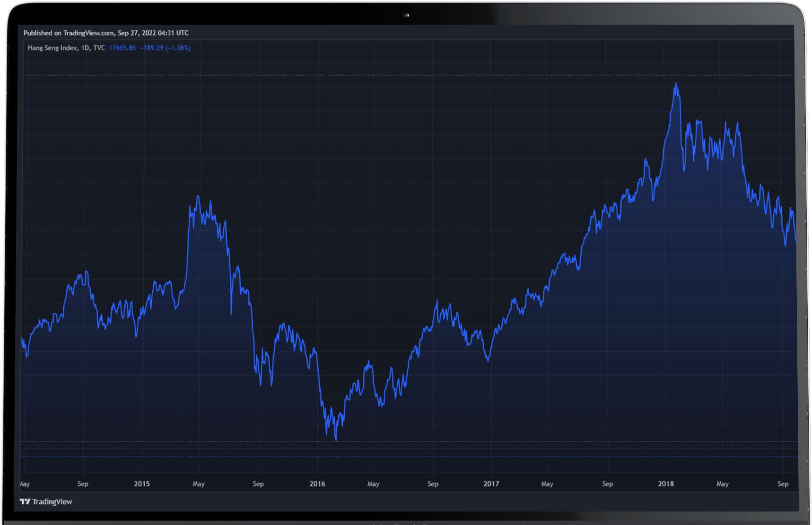This screenshot has height=525, width=812.
Task: Click the May label right after 2018
Action: pyautogui.click(x=723, y=484)
